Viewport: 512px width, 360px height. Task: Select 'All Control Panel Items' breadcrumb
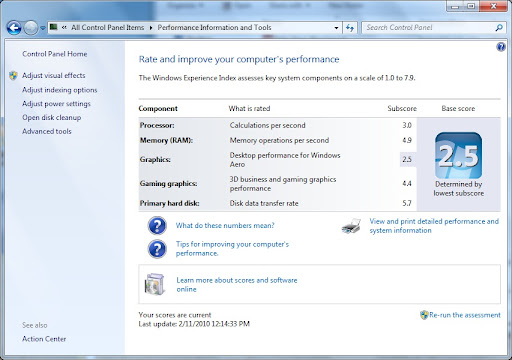[107, 27]
